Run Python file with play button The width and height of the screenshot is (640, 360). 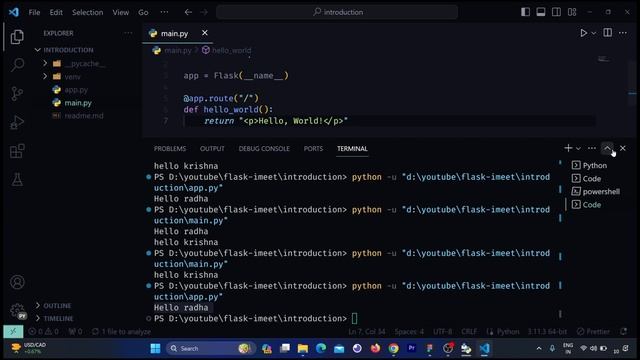[584, 33]
